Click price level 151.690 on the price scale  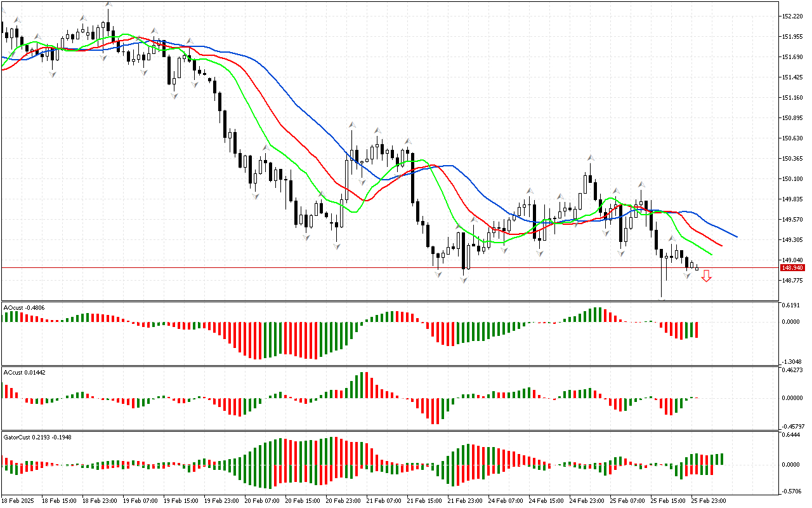point(793,57)
